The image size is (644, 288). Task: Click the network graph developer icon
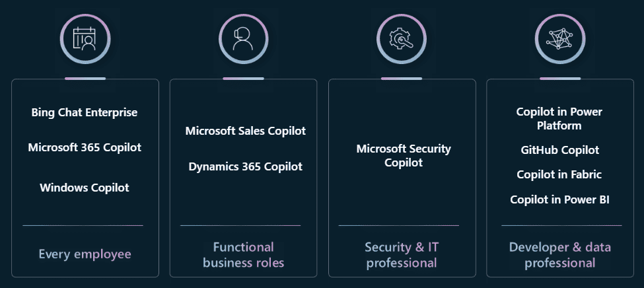[560, 40]
